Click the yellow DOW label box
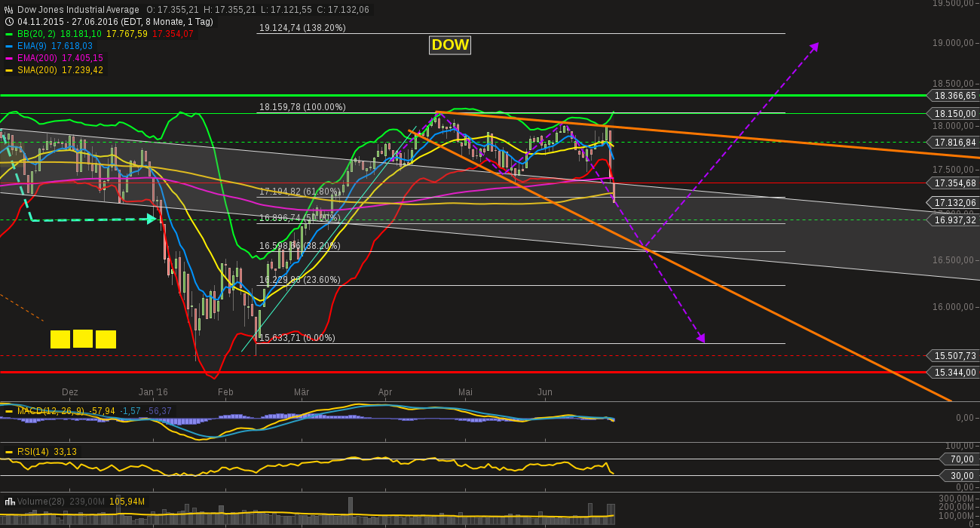Viewport: 980px width, 528px height. [x=450, y=45]
